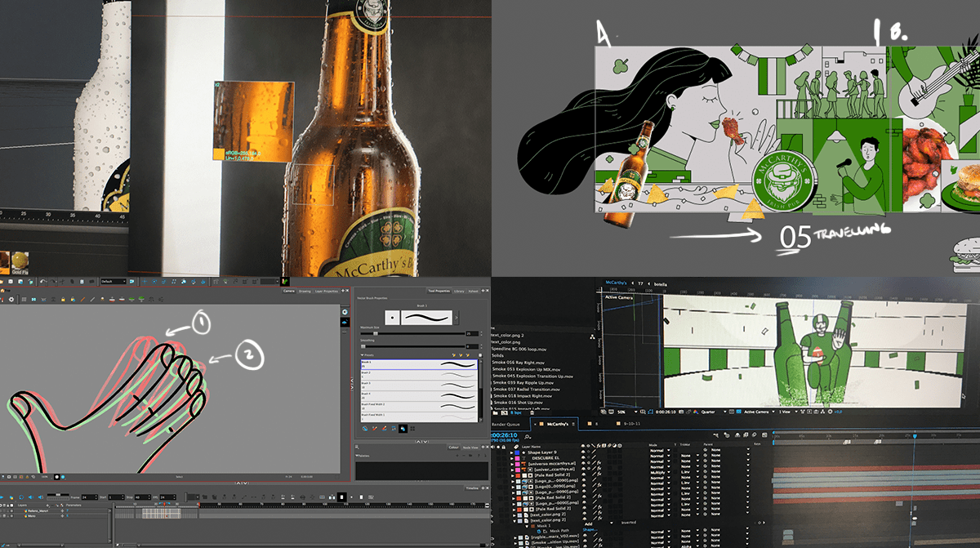Click the current time 0:00:26:10 display

click(x=504, y=435)
